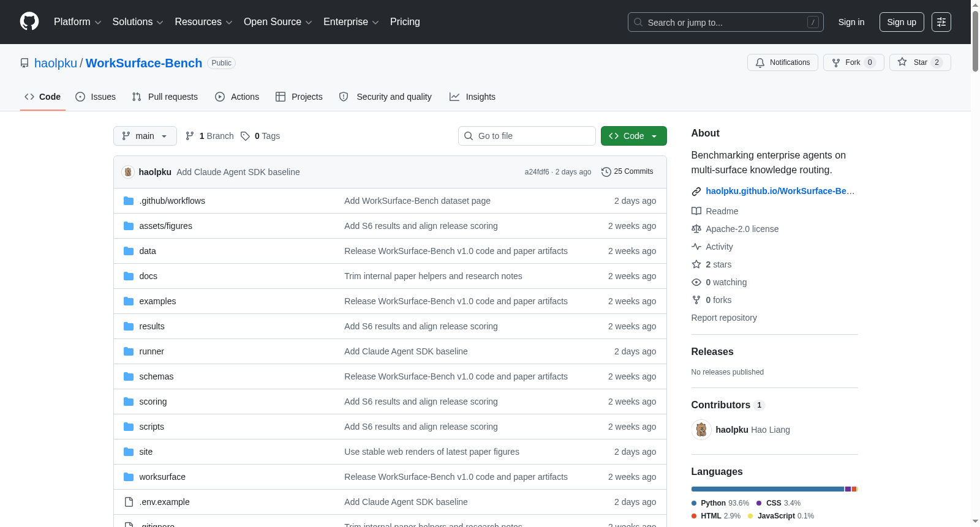The image size is (980, 527).
Task: Open the WorkSurface-Bench repository title link
Action: 144,63
